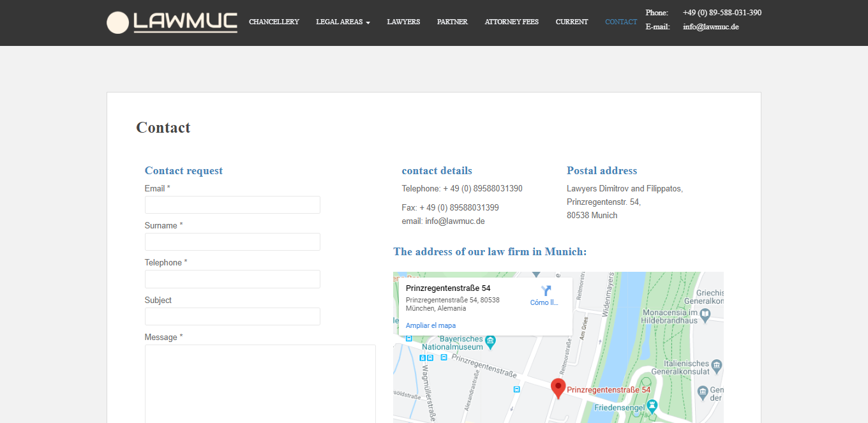Expand the Legal Areas dropdown

pyautogui.click(x=343, y=22)
